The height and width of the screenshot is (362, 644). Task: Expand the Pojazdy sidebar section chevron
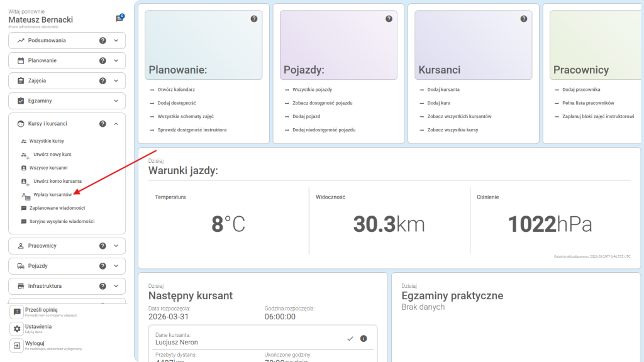tap(116, 266)
